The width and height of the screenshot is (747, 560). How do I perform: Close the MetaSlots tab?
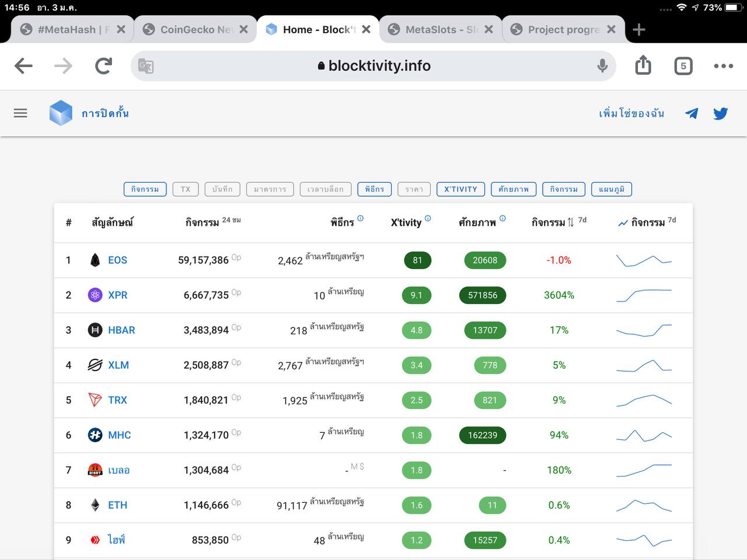[x=489, y=29]
